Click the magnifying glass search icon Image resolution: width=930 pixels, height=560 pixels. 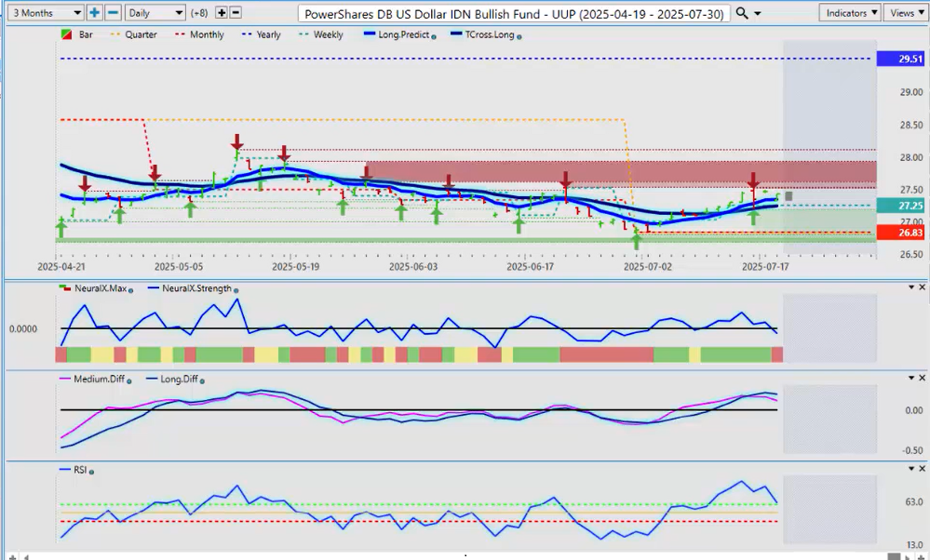point(741,13)
